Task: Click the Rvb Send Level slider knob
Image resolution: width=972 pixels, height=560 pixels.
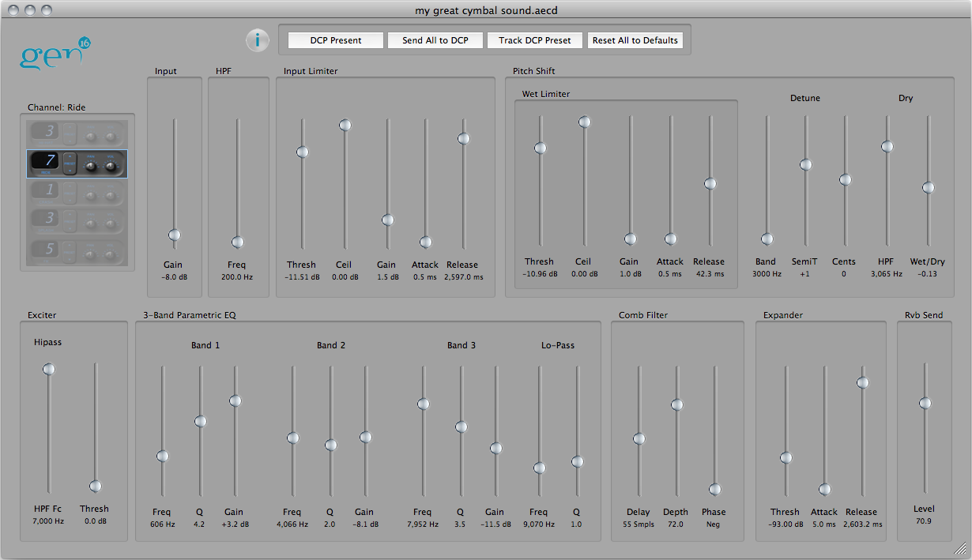Action: [925, 403]
